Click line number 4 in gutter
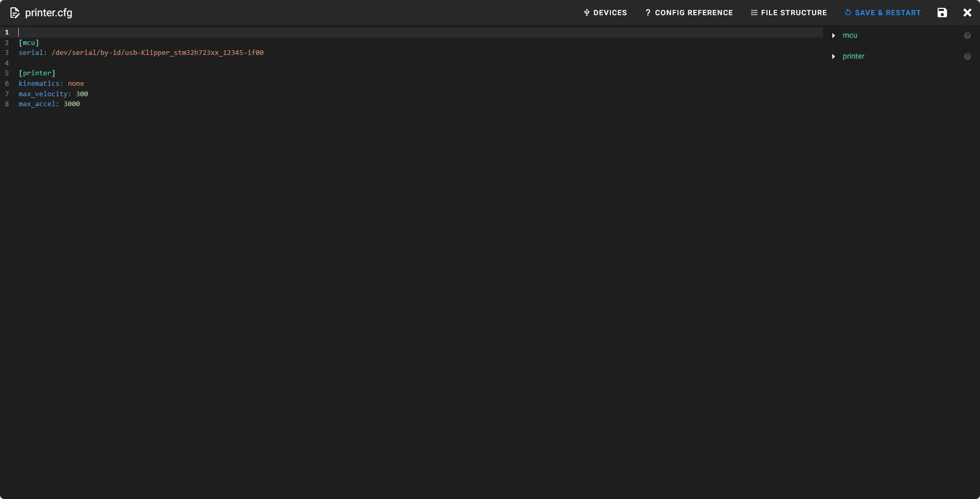The image size is (980, 499). click(7, 63)
